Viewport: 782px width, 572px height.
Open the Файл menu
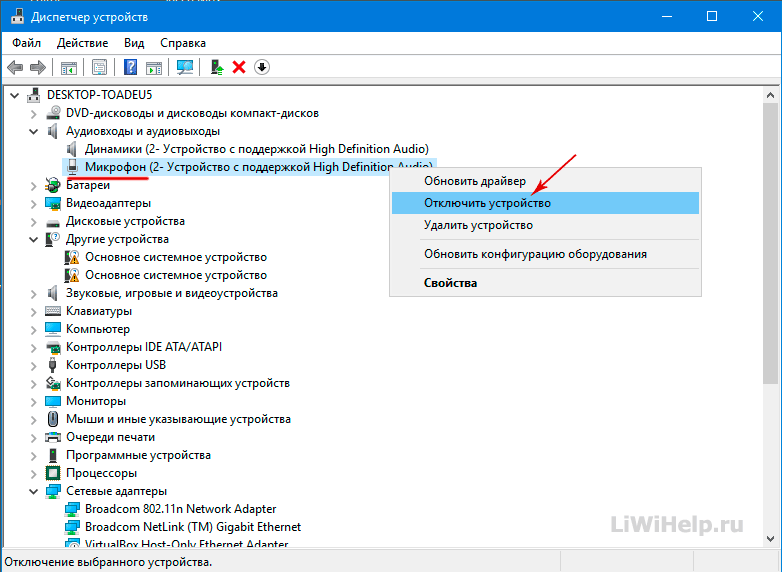(x=26, y=43)
